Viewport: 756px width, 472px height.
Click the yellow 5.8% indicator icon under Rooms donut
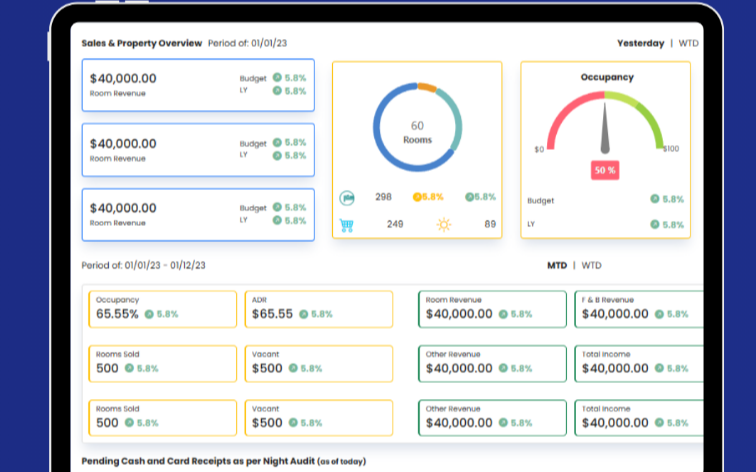point(417,197)
